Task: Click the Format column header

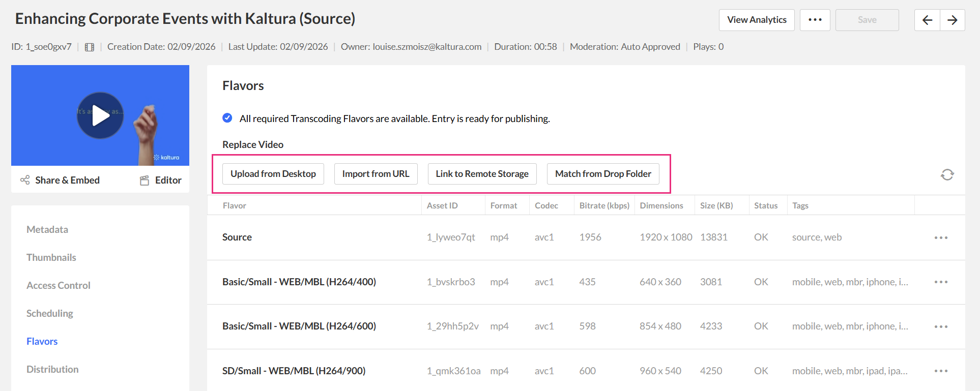Action: pos(504,205)
